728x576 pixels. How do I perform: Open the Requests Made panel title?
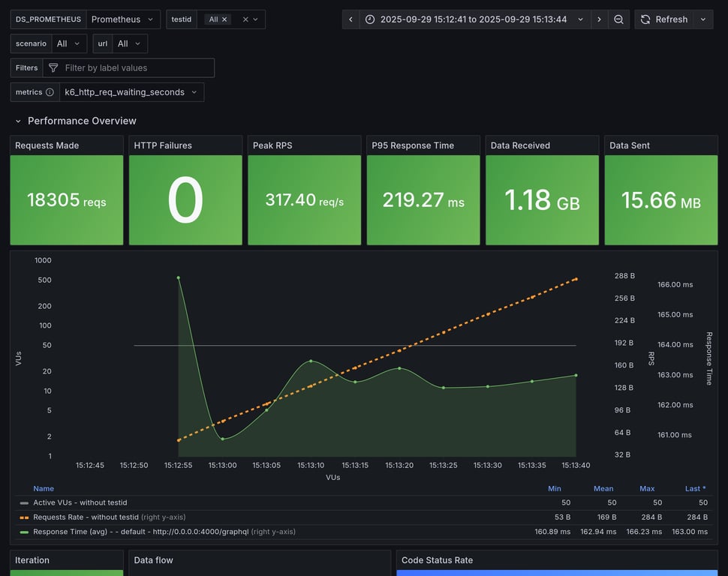pyautogui.click(x=47, y=145)
